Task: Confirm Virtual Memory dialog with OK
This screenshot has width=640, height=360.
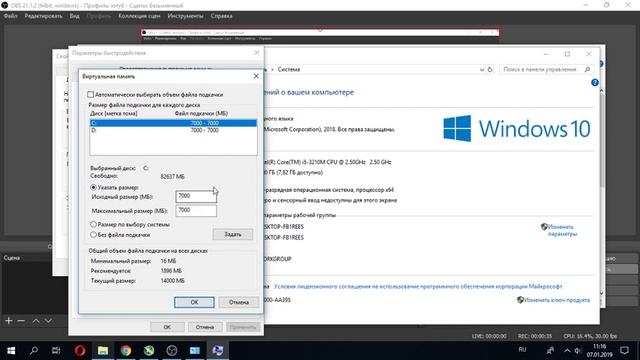Action: [x=194, y=302]
